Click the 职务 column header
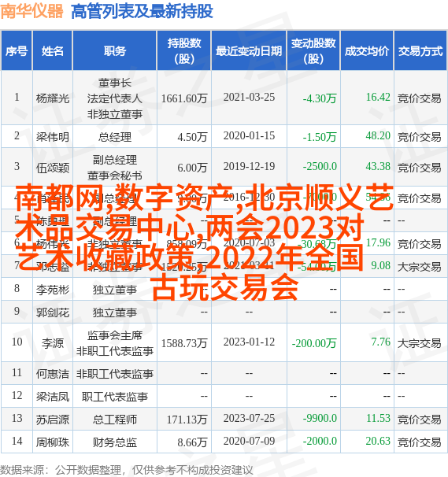This screenshot has height=477, width=448. point(115,51)
